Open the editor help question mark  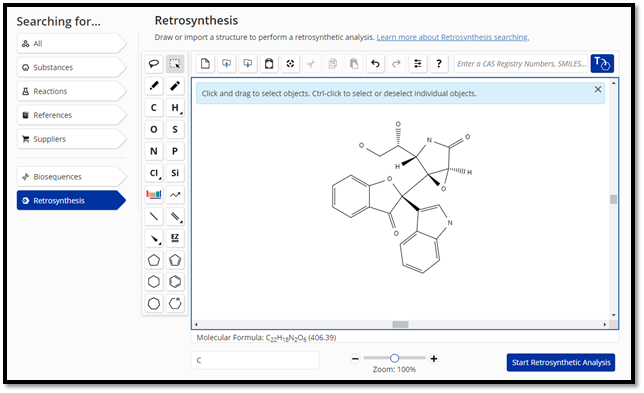[439, 64]
